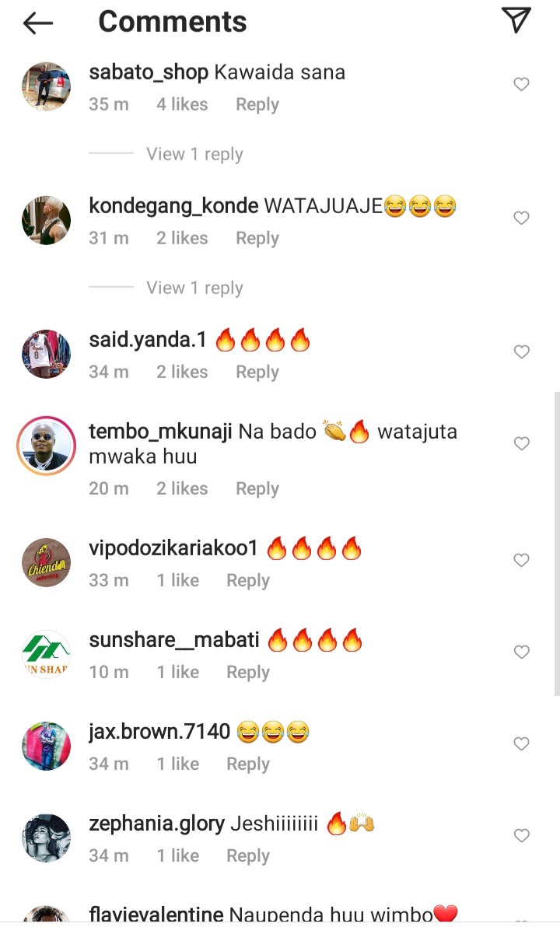Open tembo_mkunaji's profile picture story
The image size is (560, 927).
pyautogui.click(x=46, y=445)
